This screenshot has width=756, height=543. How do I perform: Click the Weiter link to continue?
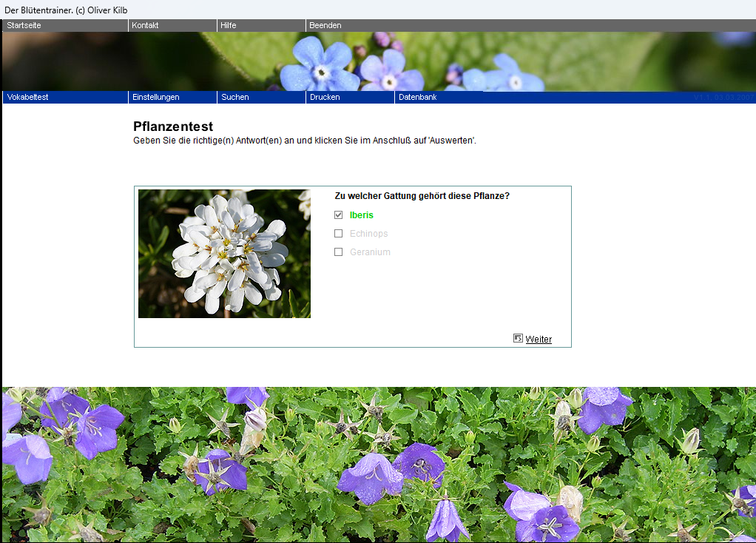539,340
